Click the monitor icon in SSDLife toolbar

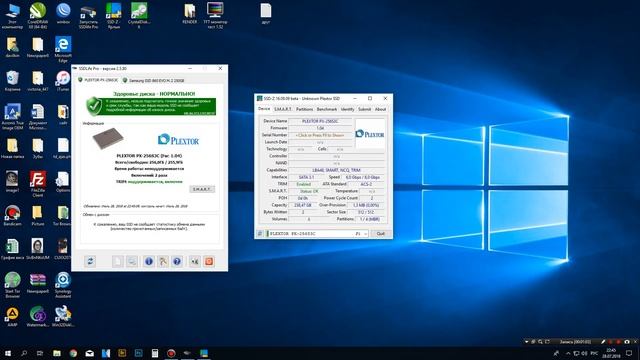(132, 261)
